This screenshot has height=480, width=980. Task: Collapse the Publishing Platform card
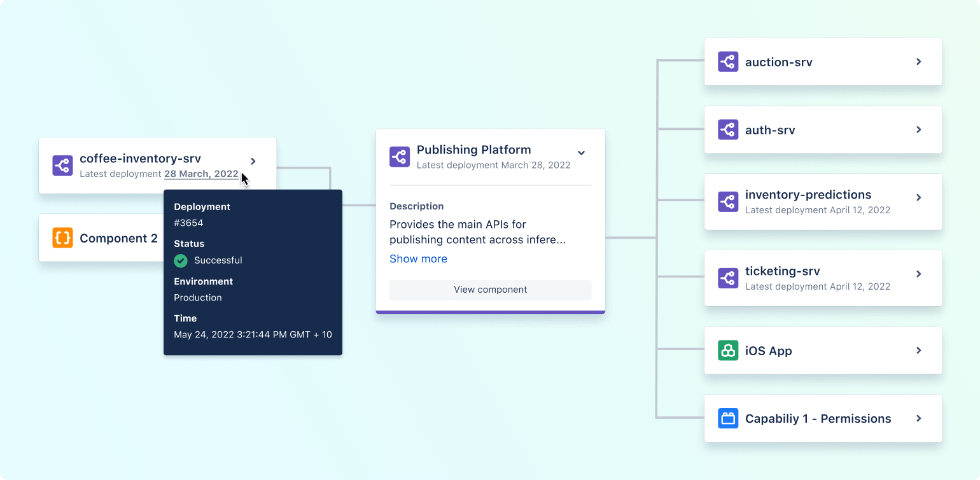(x=581, y=153)
